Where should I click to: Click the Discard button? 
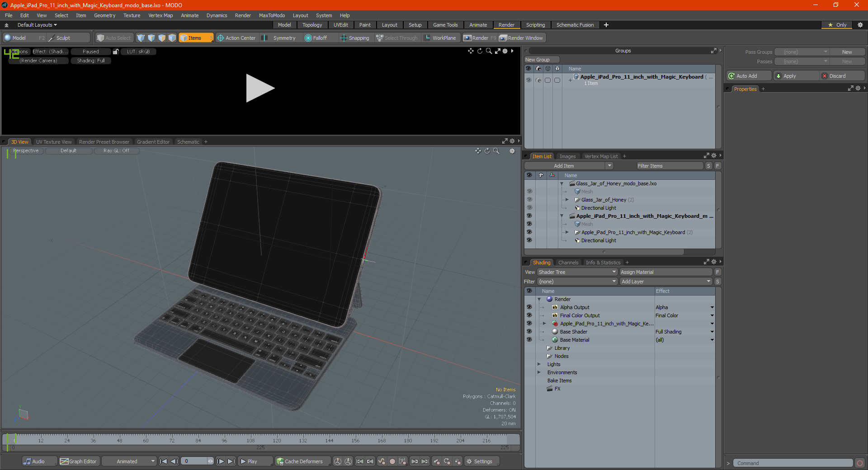click(842, 76)
